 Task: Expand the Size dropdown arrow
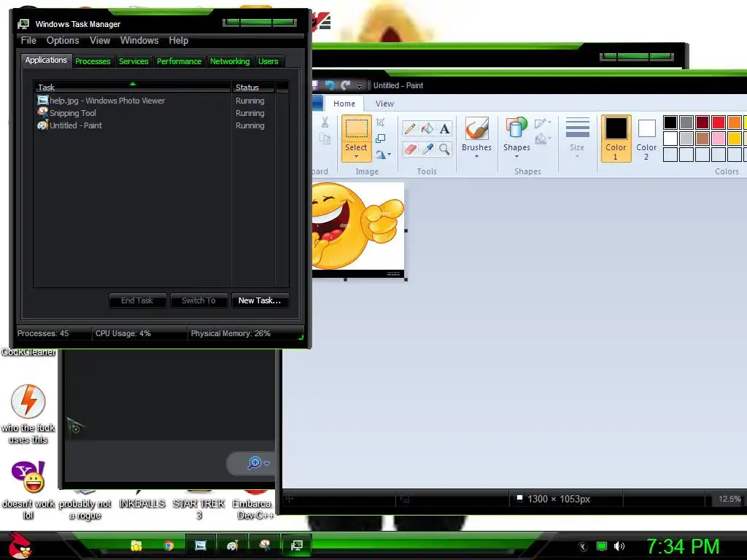[578, 157]
